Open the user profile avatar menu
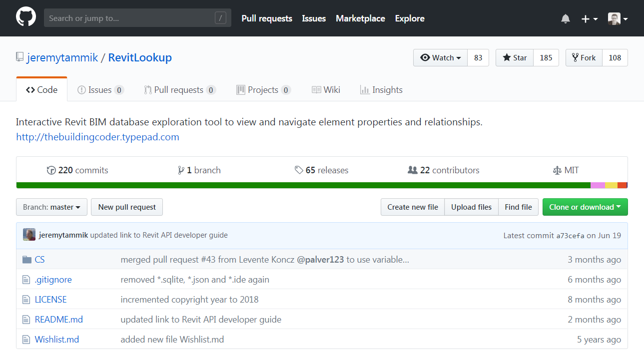The height and width of the screenshot is (351, 644). point(618,18)
